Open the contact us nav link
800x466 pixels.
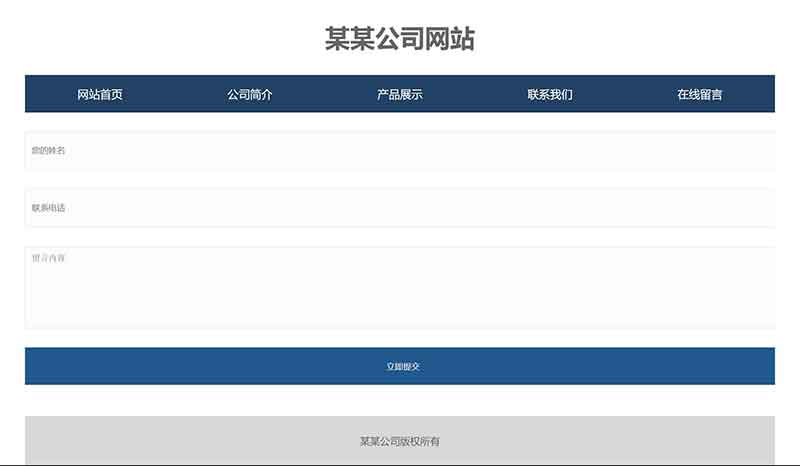pos(550,95)
